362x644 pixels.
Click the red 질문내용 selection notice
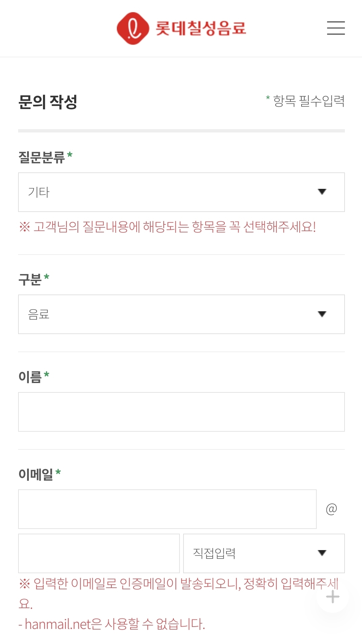point(168,227)
